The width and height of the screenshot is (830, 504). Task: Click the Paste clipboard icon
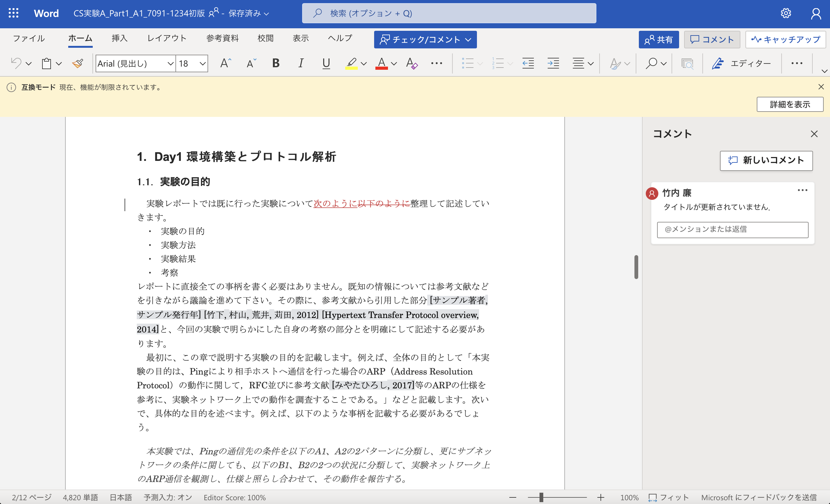(47, 63)
